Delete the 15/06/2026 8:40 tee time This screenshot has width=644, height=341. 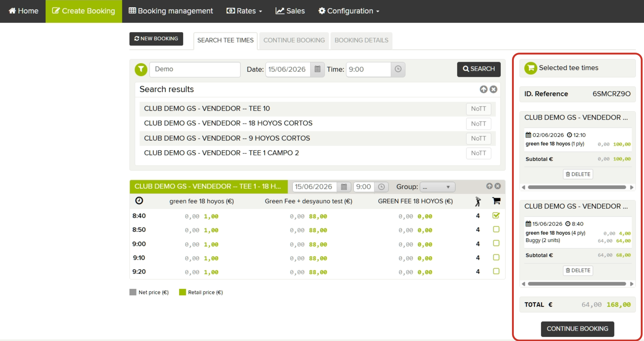coord(578,271)
